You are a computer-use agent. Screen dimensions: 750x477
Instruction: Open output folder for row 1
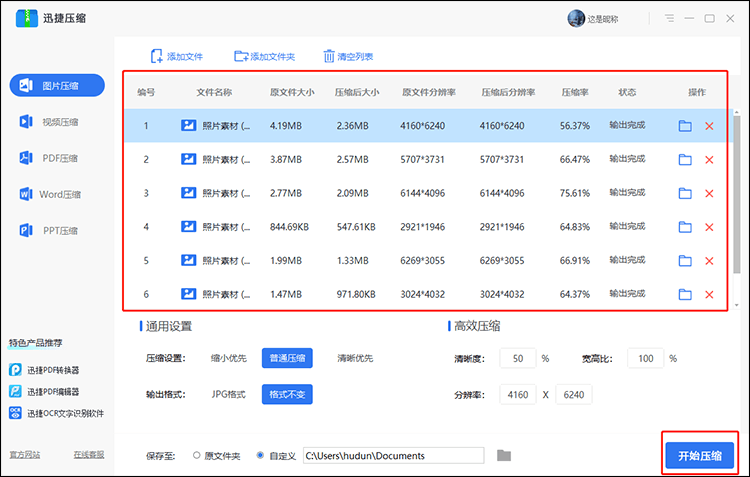pyautogui.click(x=685, y=126)
